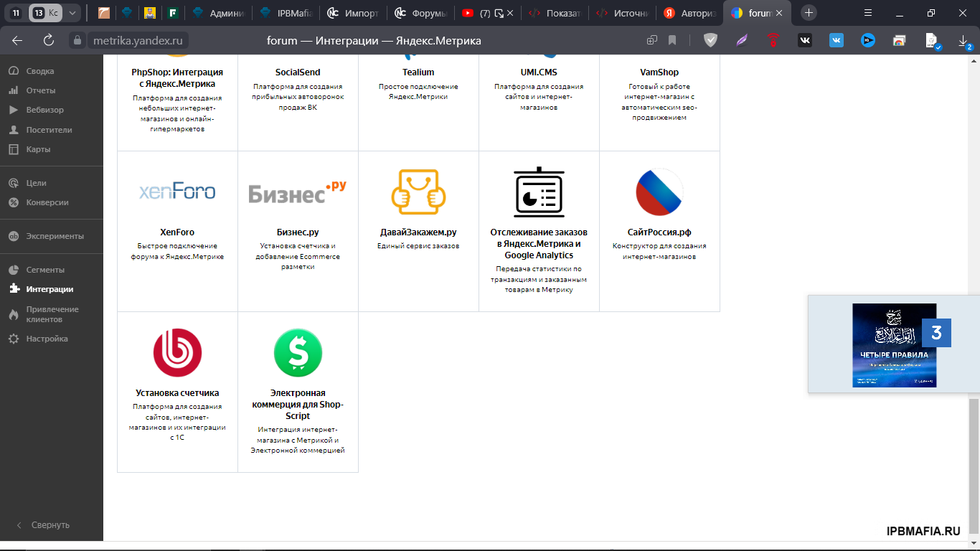The width and height of the screenshot is (980, 551).
Task: Open SocialSend integration title
Action: tap(298, 72)
